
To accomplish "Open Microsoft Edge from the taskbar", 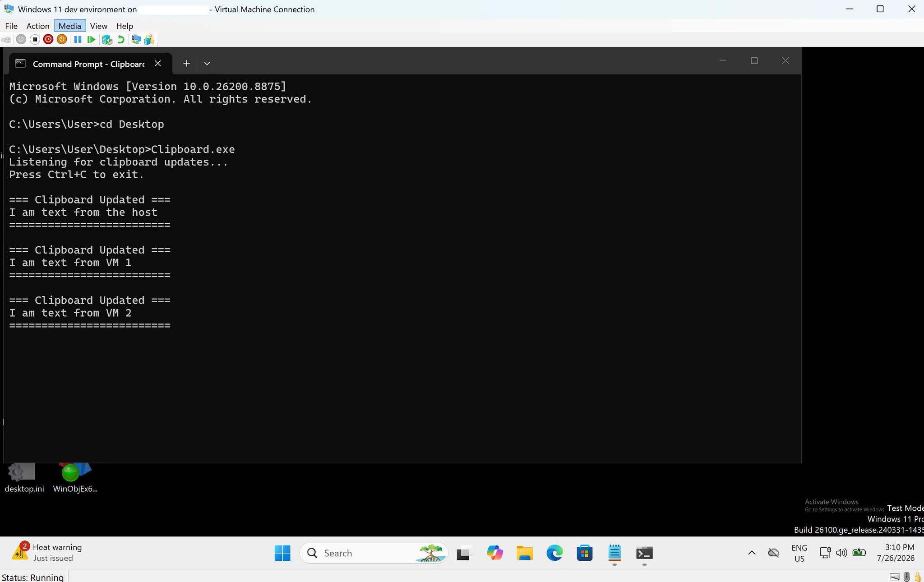I will click(554, 553).
